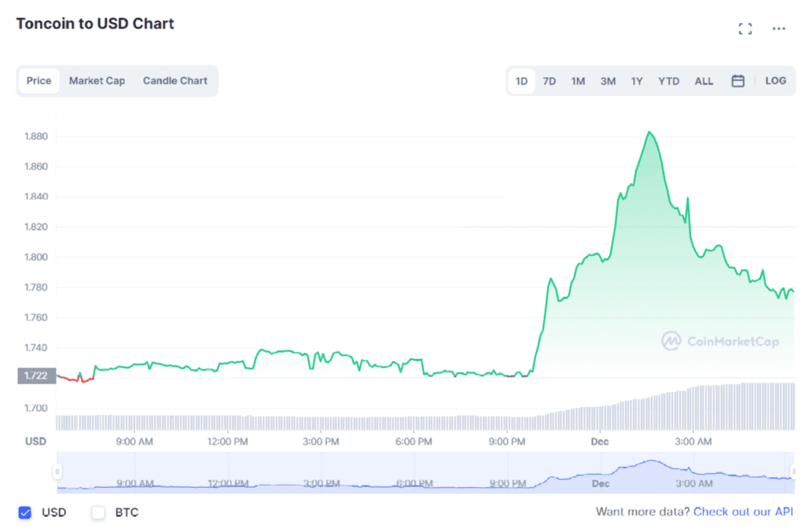Screen dimensions: 805x532
Task: Follow the Check out our API link
Action: [743, 512]
